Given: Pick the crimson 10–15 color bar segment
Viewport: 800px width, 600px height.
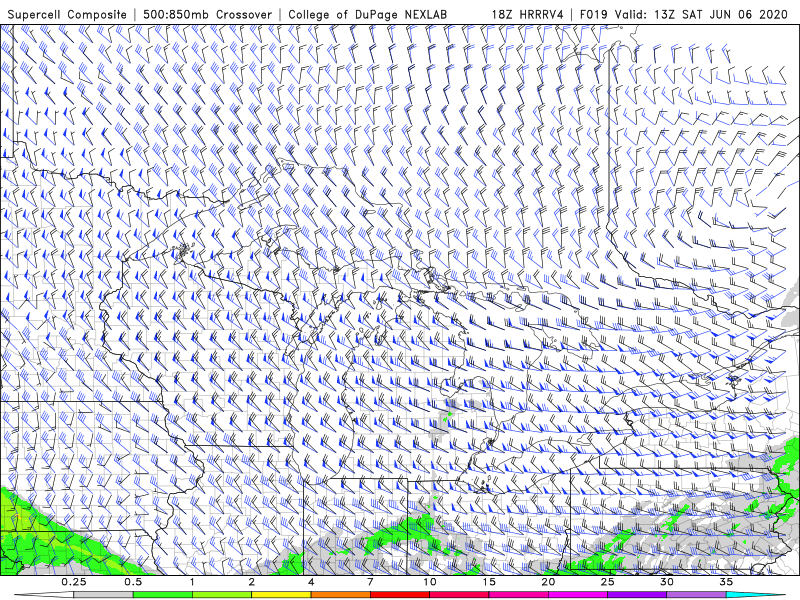Looking at the screenshot, I should point(459,595).
